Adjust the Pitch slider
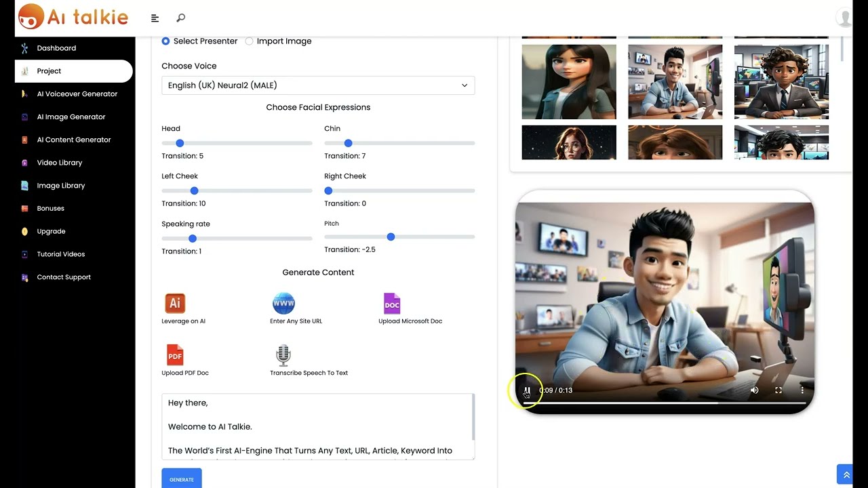This screenshot has height=488, width=868. click(399, 237)
